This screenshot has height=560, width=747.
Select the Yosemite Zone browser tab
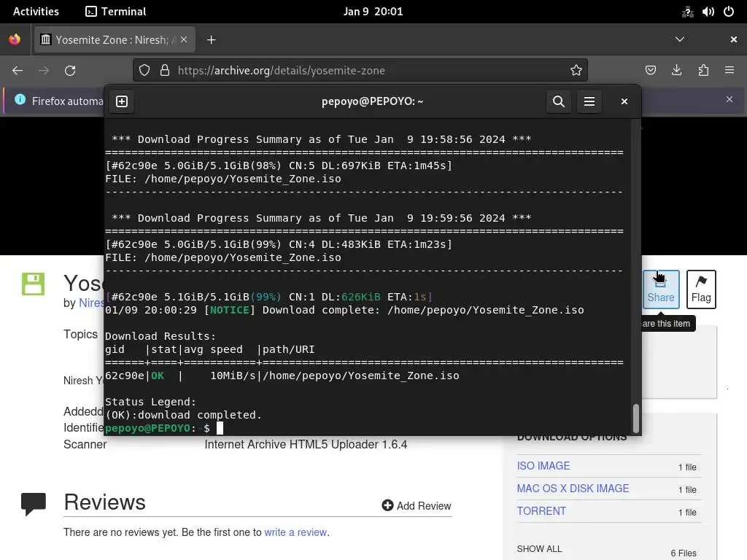pyautogui.click(x=113, y=39)
